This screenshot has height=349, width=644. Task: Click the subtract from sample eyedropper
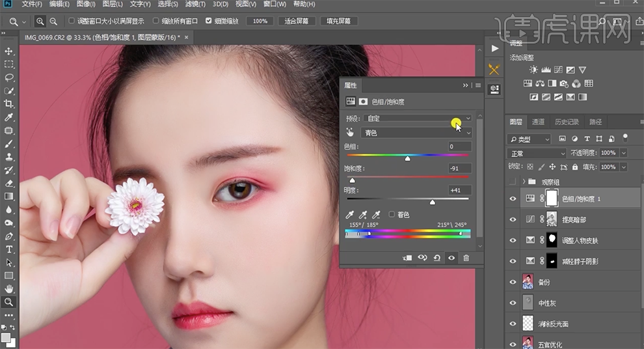[376, 215]
